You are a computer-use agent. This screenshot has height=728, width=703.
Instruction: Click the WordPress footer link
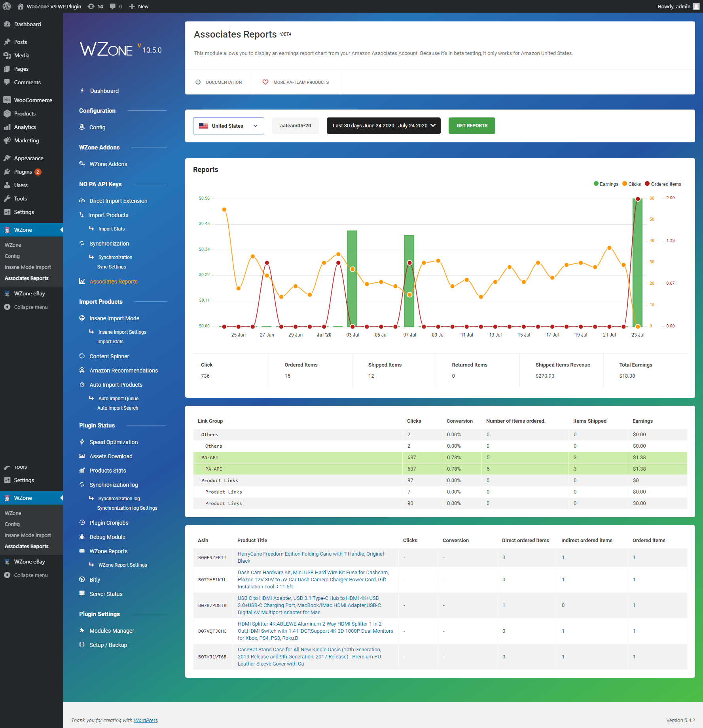[x=146, y=720]
